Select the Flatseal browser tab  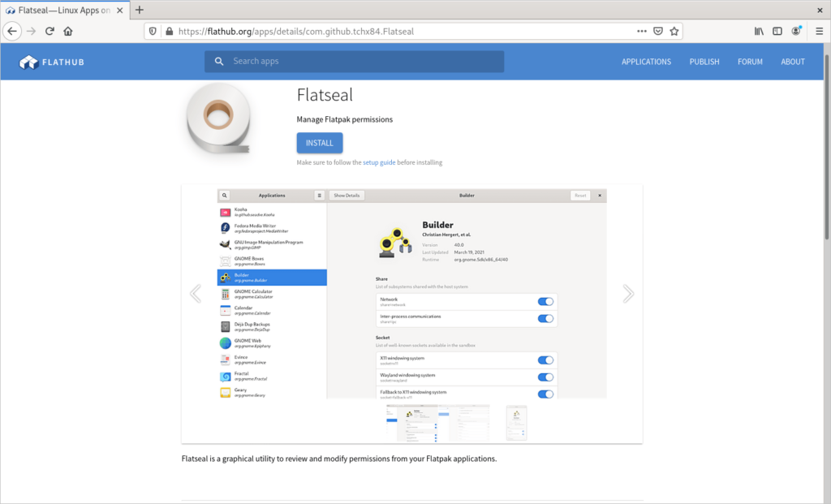[x=65, y=10]
